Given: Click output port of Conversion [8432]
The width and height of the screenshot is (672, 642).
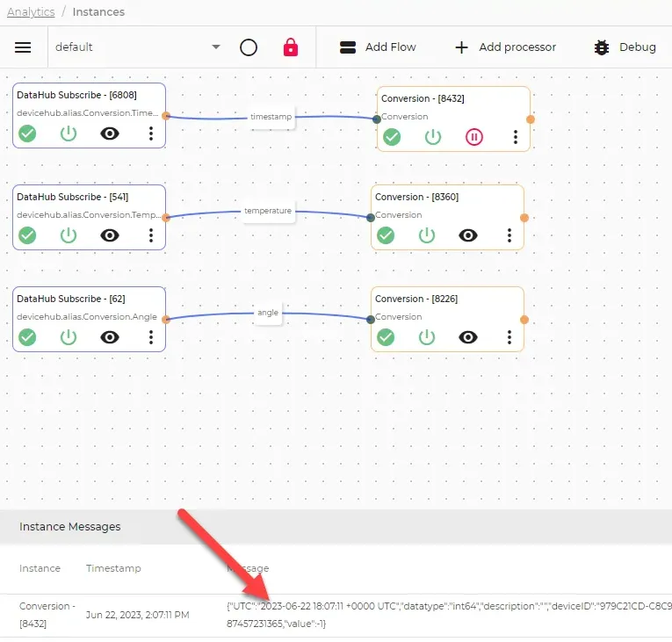Looking at the screenshot, I should point(531,119).
